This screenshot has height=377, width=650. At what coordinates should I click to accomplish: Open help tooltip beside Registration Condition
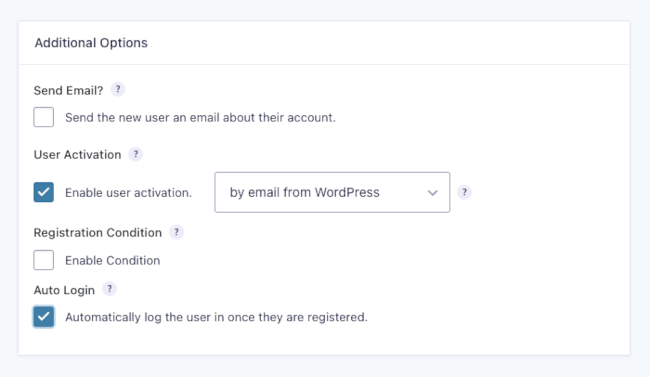tap(176, 232)
